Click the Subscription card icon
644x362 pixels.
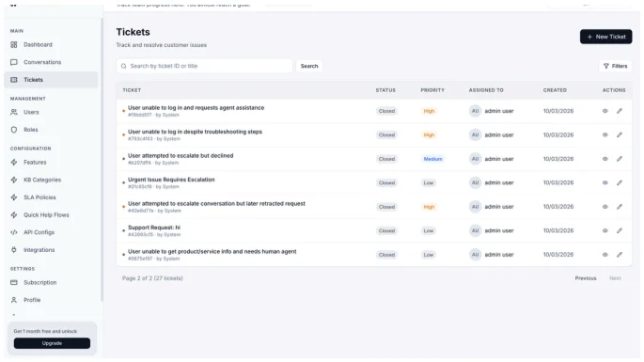click(14, 282)
